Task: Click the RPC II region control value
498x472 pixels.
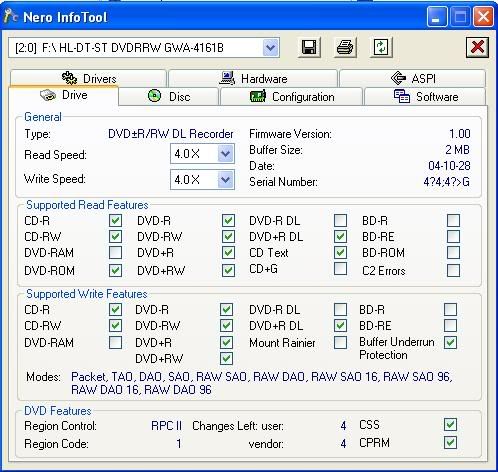Action: [166, 426]
